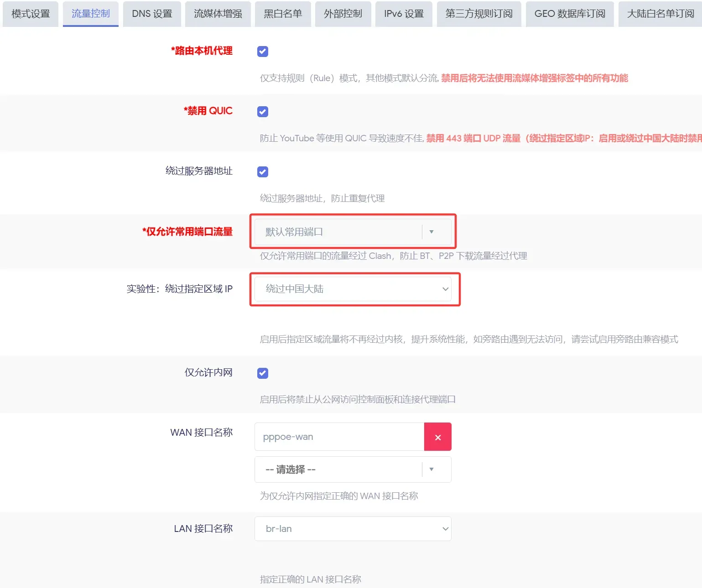
Task: Click the hint 指定正确的 LAN 接口名称
Action: [311, 579]
